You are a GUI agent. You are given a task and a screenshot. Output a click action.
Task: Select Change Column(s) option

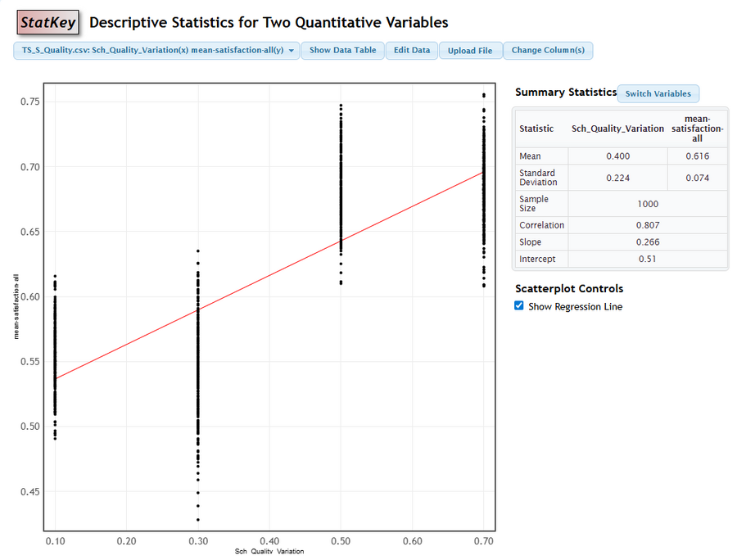click(x=548, y=51)
